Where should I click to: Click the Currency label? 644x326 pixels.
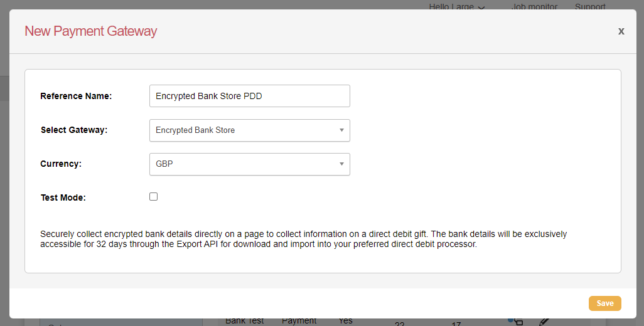point(61,164)
